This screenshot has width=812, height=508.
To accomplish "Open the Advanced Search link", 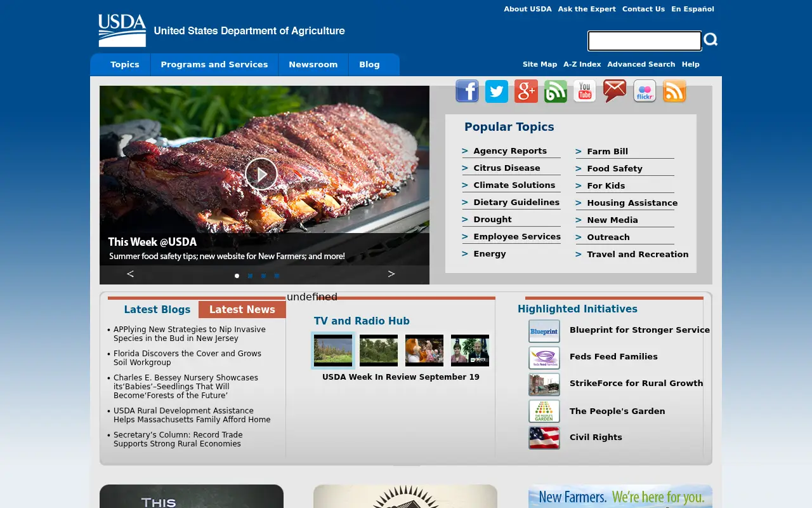I will point(641,64).
